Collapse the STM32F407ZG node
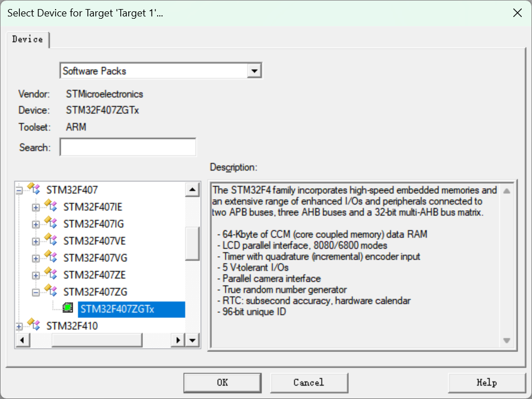 tap(36, 292)
